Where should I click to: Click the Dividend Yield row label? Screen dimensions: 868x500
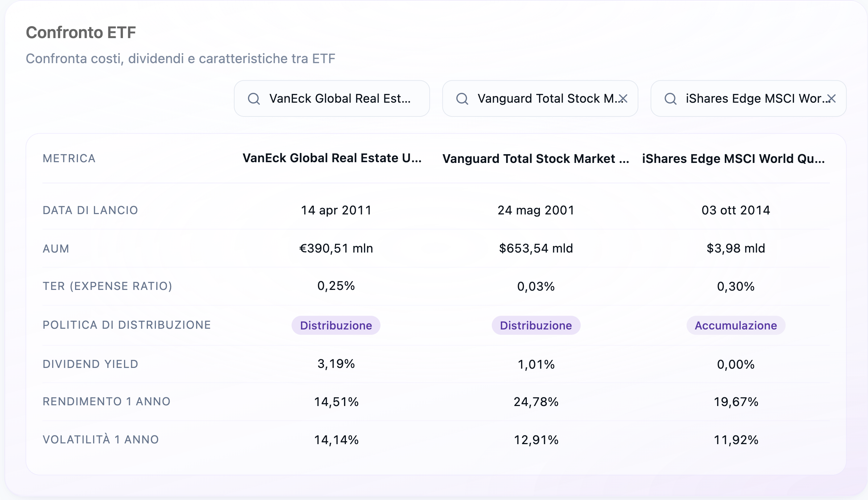pyautogui.click(x=91, y=364)
